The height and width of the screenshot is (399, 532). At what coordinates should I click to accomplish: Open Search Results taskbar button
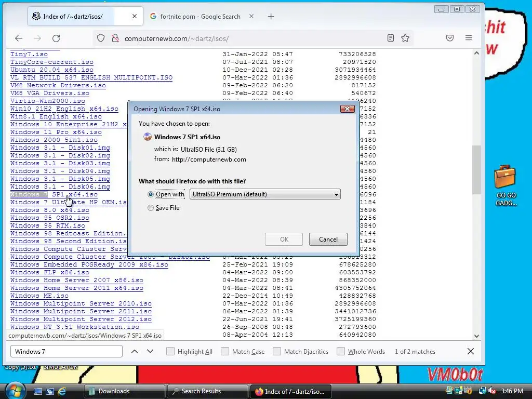[207, 391]
